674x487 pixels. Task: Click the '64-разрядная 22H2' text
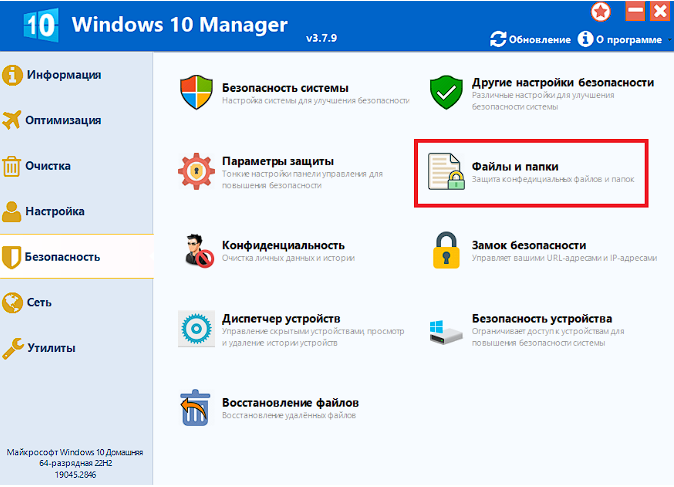tap(76, 463)
